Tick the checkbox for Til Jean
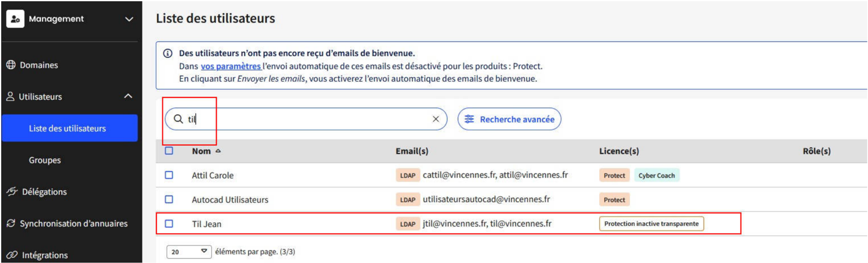The width and height of the screenshot is (868, 263). (x=169, y=224)
